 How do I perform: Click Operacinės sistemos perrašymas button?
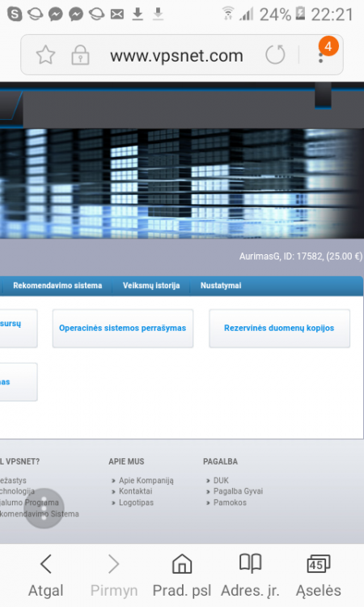123,329
